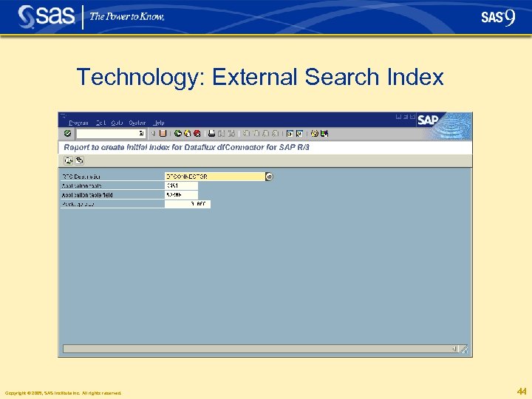Open the Program menu

click(78, 123)
